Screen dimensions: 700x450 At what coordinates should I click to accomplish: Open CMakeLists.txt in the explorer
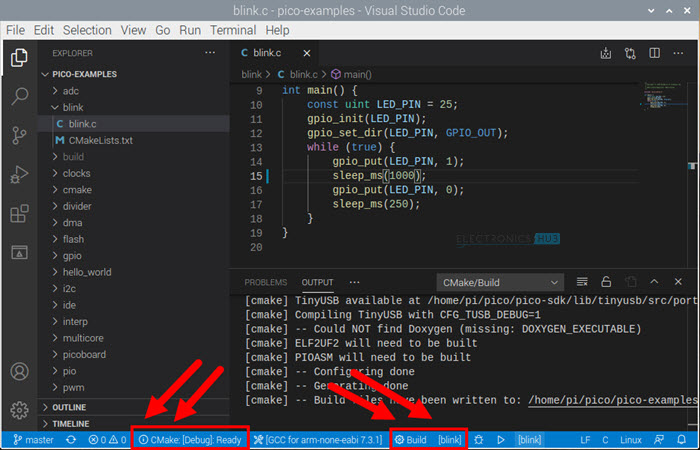[100, 140]
